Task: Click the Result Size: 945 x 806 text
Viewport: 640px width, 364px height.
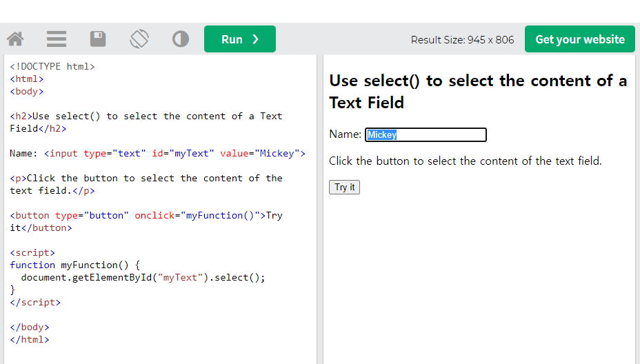Action: [x=462, y=39]
